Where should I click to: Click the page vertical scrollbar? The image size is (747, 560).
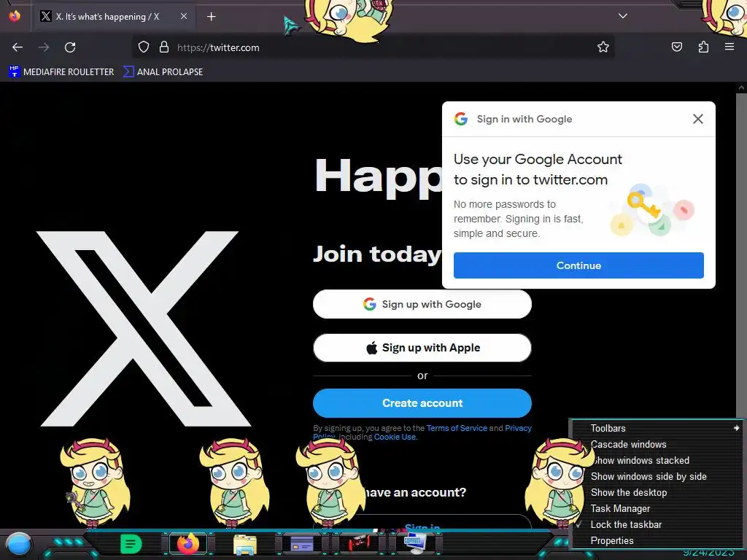tap(741, 305)
